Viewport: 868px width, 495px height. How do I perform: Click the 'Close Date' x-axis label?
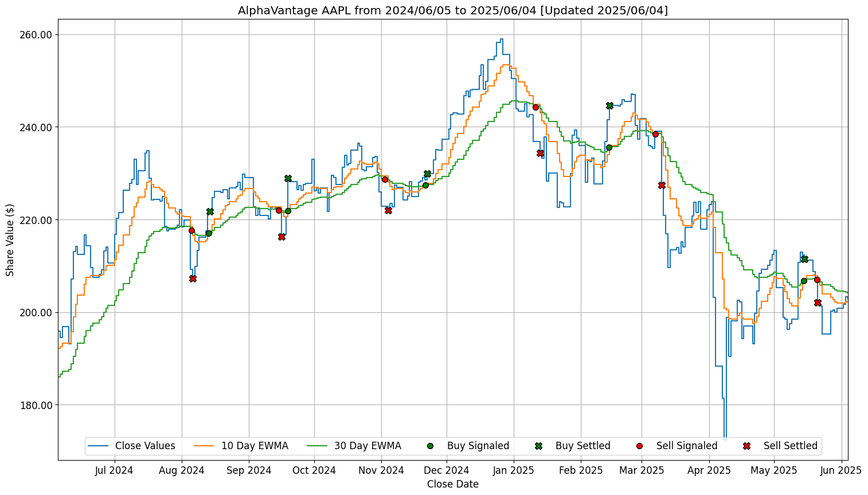[453, 484]
